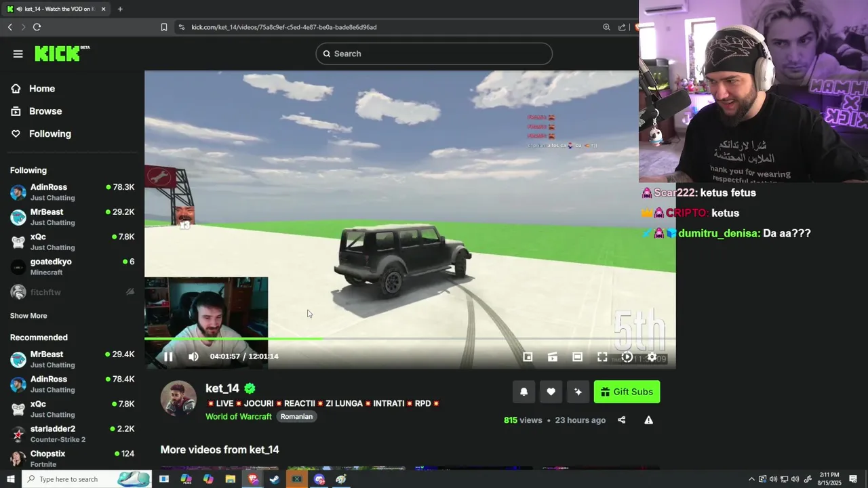The height and width of the screenshot is (488, 868).
Task: Share this video icon
Action: [x=622, y=420]
